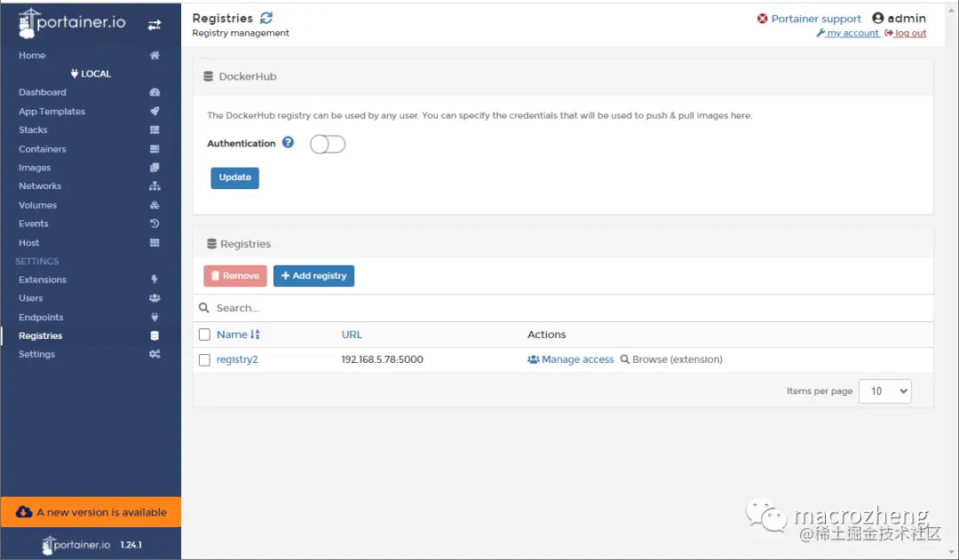
Task: Click the Extensions bolt icon
Action: coord(155,280)
